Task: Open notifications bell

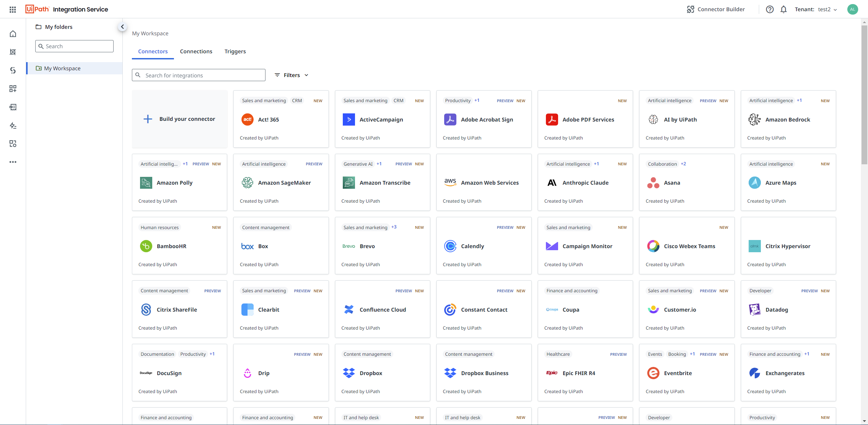Action: click(784, 9)
